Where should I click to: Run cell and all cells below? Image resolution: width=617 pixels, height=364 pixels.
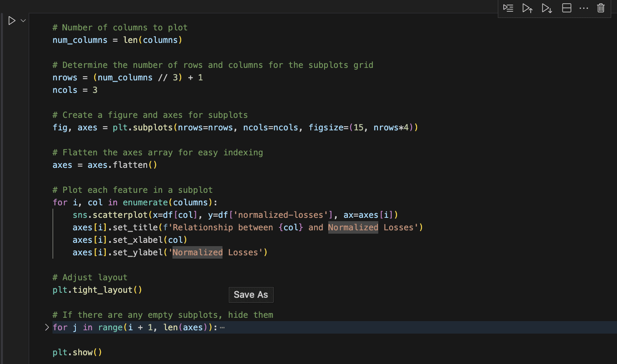[x=547, y=8]
